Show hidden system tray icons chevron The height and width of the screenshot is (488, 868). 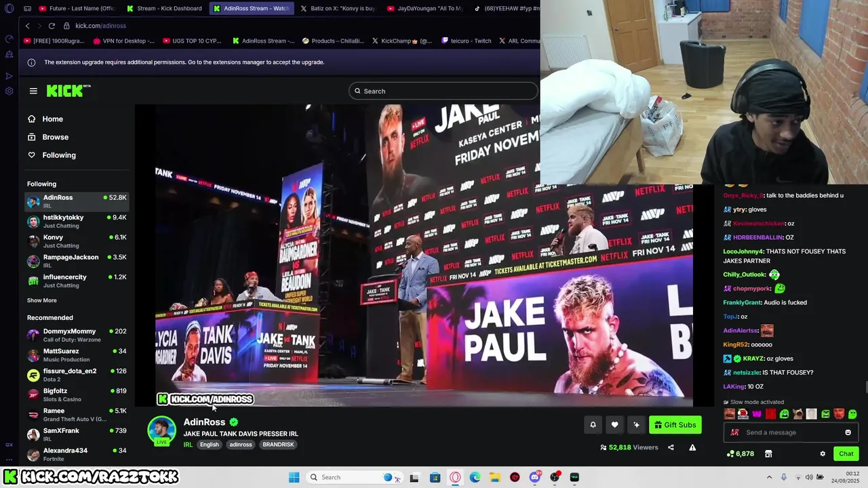tap(769, 477)
